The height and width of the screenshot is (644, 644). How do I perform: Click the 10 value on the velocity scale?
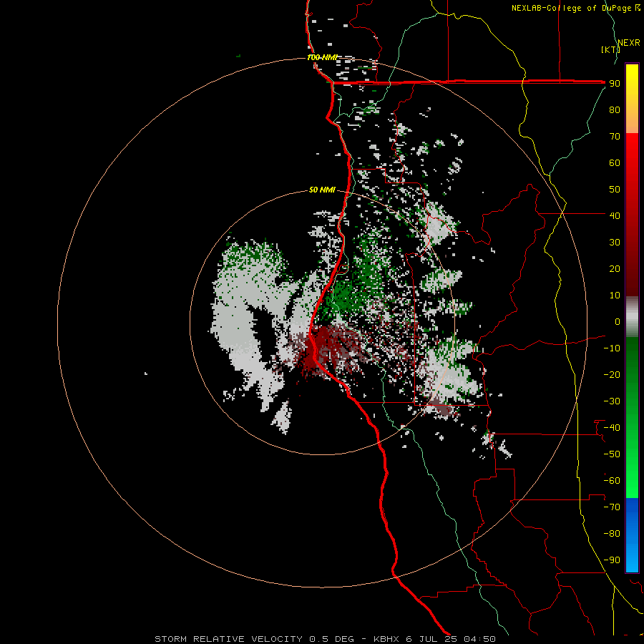tap(615, 296)
